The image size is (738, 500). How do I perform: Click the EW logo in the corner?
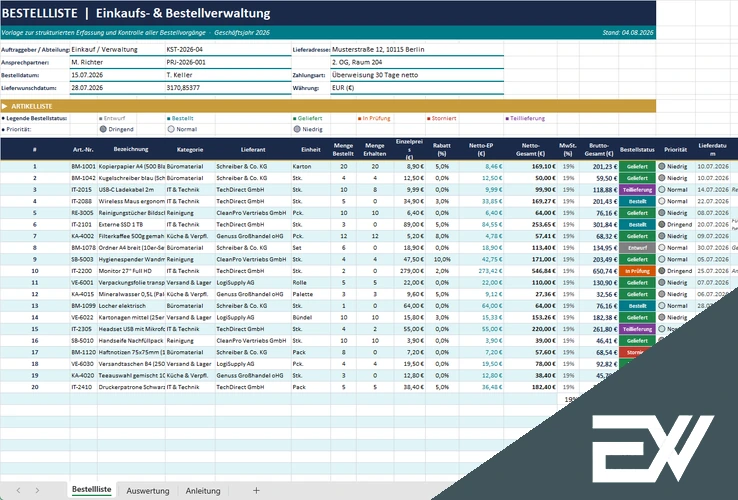click(x=653, y=449)
